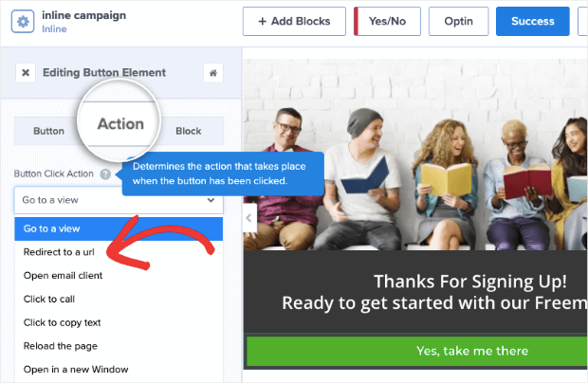Click the help question mark icon
This screenshot has width=588, height=383.
point(105,173)
